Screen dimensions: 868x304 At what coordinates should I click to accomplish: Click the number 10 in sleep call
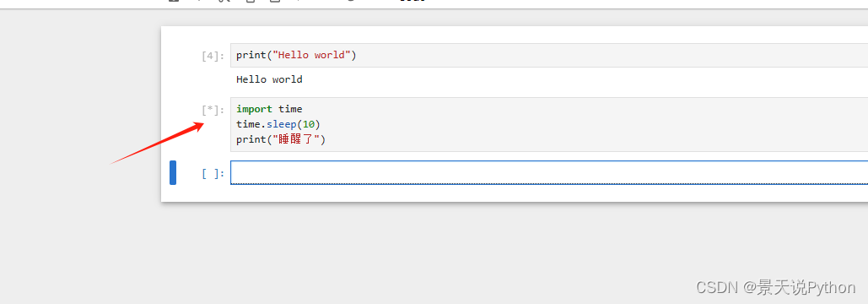point(309,124)
